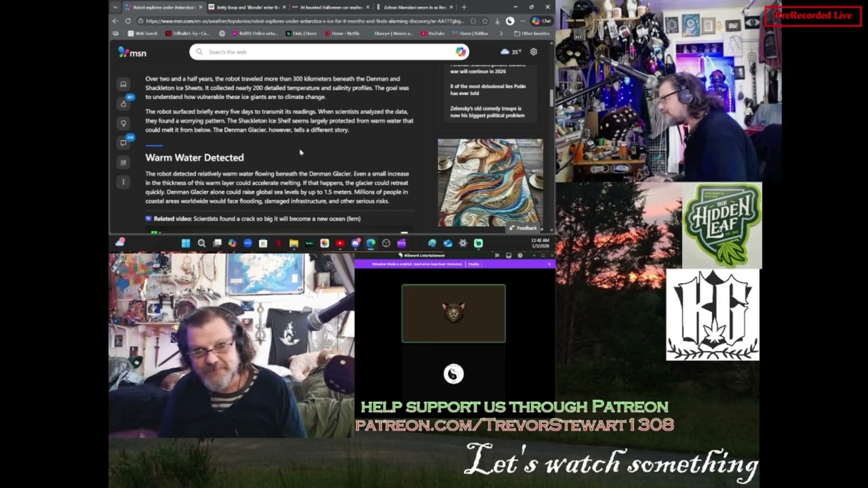Open taskbar weather widget at left
The width and height of the screenshot is (868, 488).
pyautogui.click(x=120, y=242)
